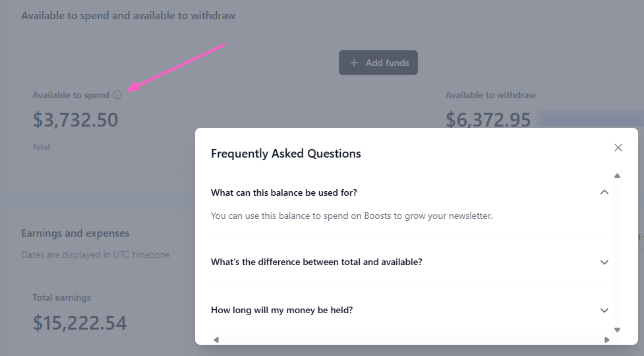Open "What's the difference between total and available?"
Viewport: 644px width, 356px height.
click(x=316, y=262)
